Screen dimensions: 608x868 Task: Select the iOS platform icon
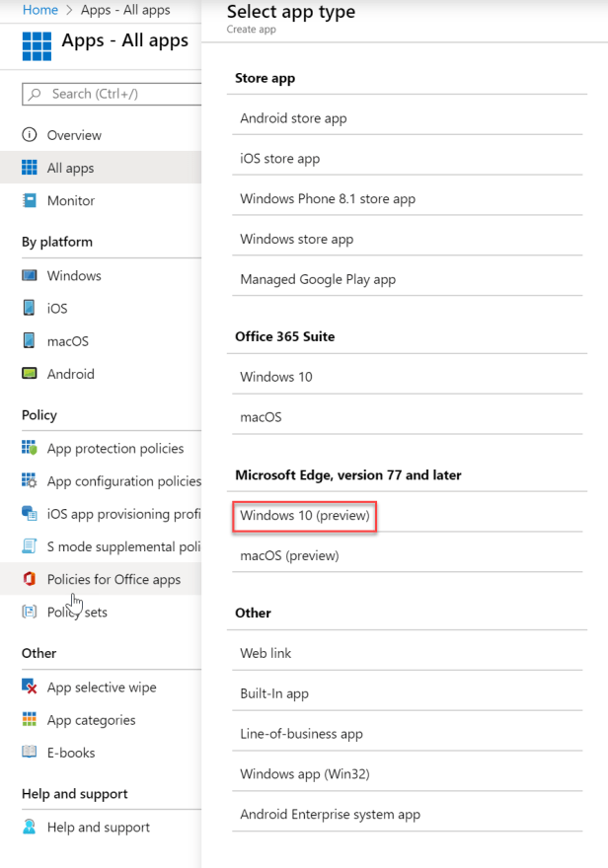point(30,308)
